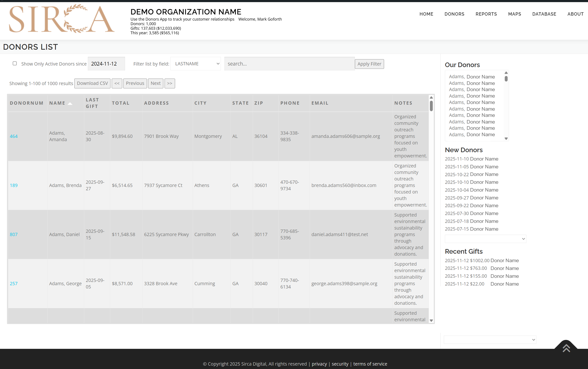Click the Download CSV button
Image resolution: width=588 pixels, height=369 pixels.
(x=92, y=83)
